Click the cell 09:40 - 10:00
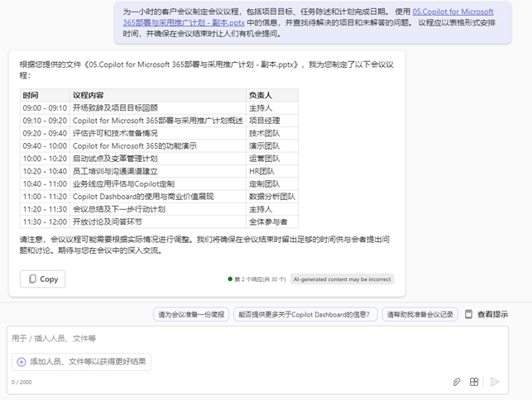This screenshot has width=532, height=400. click(x=45, y=145)
